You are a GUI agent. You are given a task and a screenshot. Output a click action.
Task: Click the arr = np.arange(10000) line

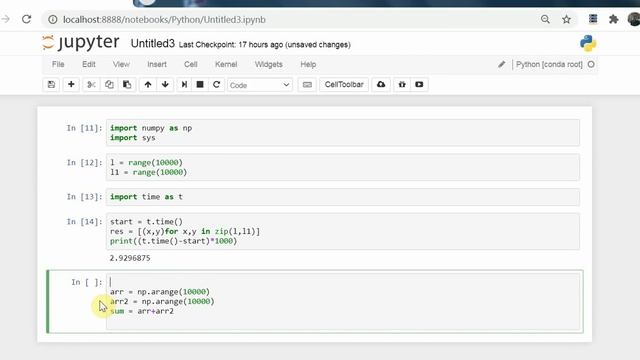(x=160, y=292)
